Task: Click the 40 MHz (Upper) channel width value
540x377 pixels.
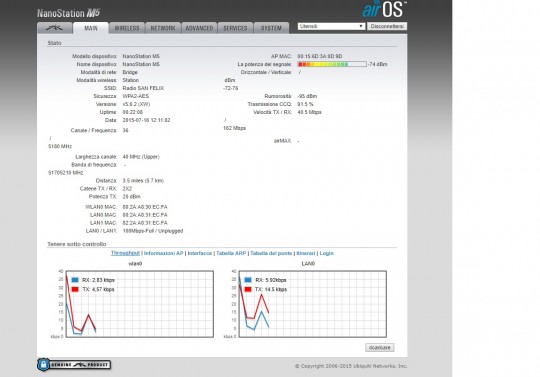Action: coord(141,157)
